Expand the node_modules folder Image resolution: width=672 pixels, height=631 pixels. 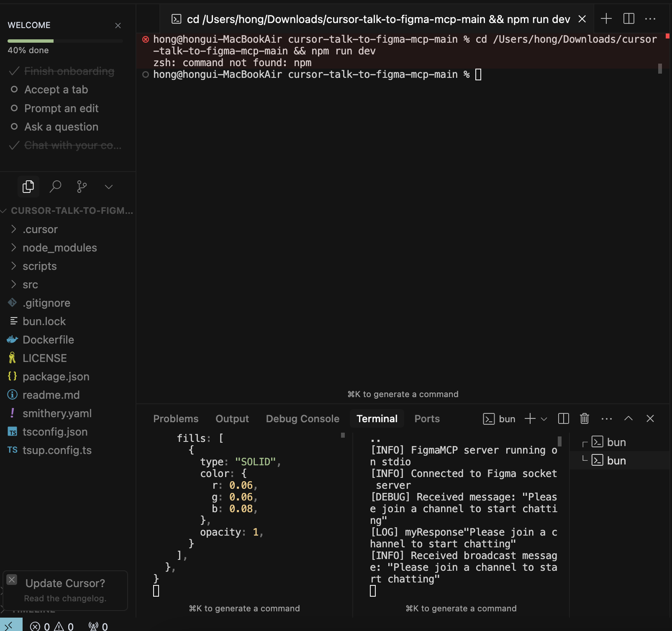14,247
